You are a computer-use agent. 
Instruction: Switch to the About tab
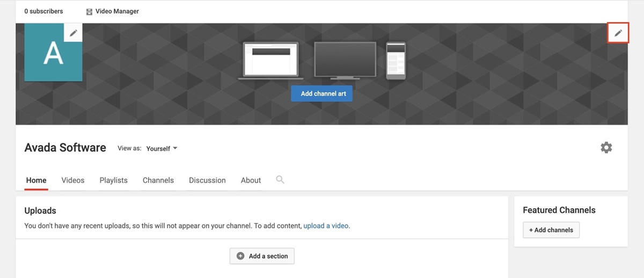click(251, 180)
